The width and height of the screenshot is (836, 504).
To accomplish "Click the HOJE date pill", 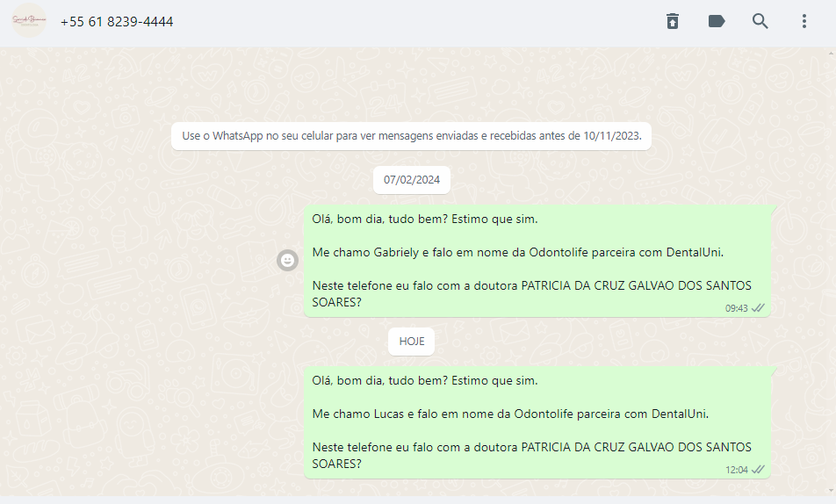I will [412, 342].
